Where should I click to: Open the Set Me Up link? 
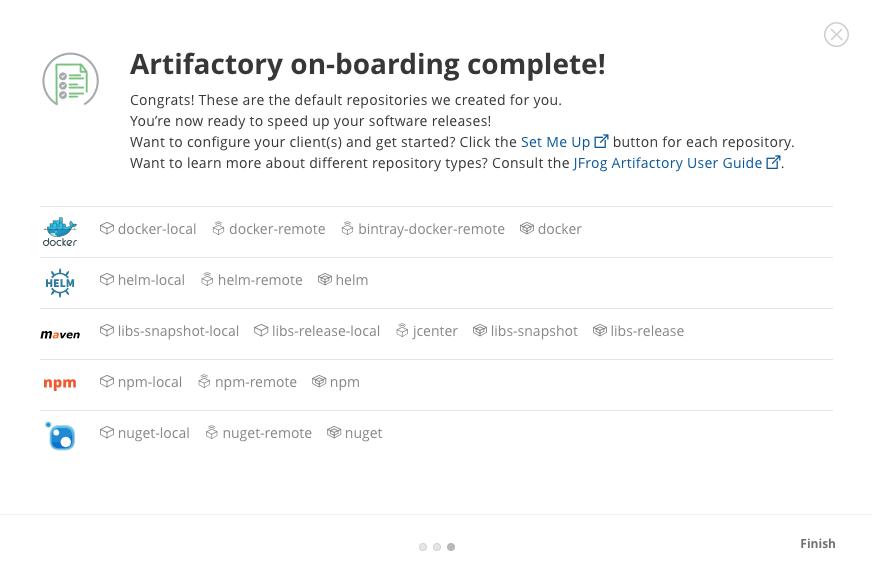point(556,142)
